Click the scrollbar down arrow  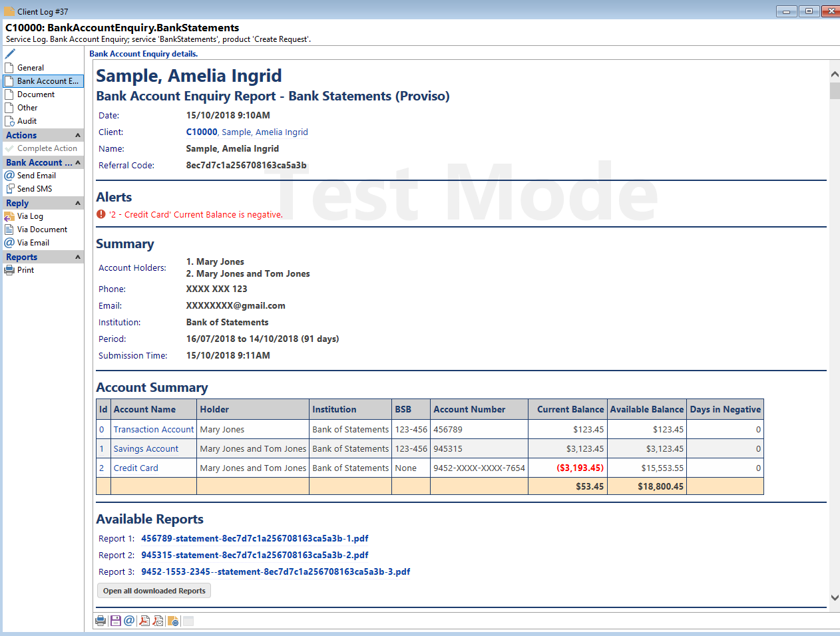[835, 597]
